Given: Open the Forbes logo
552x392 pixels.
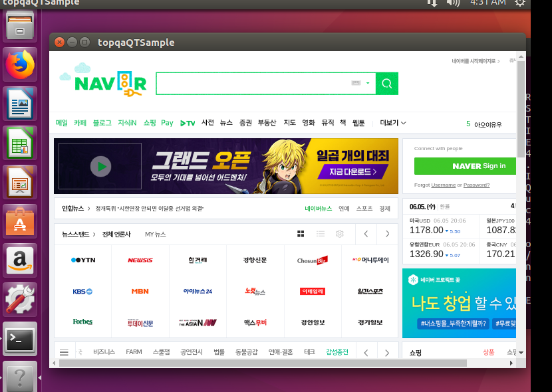Looking at the screenshot, I should coord(82,322).
